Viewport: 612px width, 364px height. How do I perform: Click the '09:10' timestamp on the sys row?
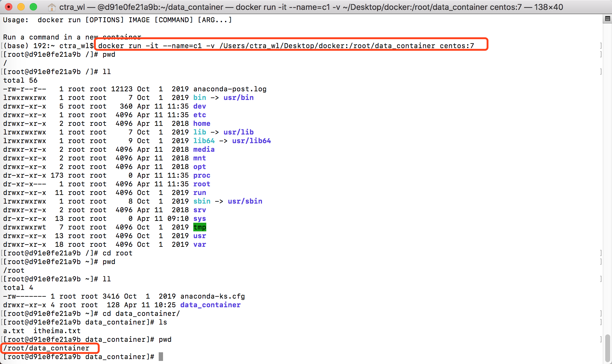pyautogui.click(x=178, y=219)
